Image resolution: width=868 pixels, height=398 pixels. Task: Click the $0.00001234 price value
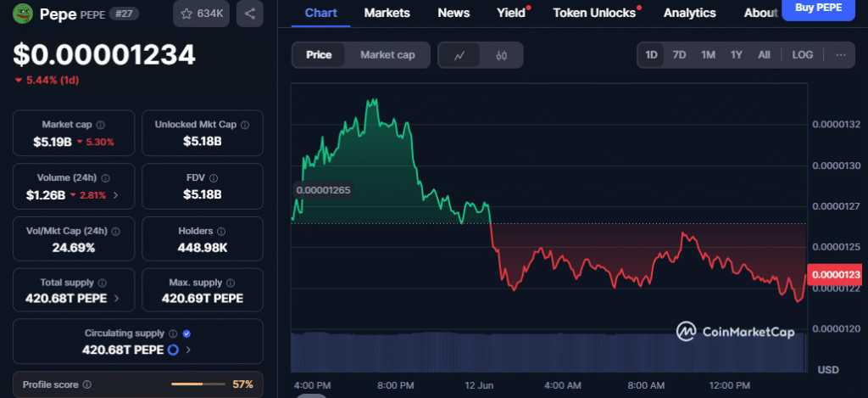104,55
